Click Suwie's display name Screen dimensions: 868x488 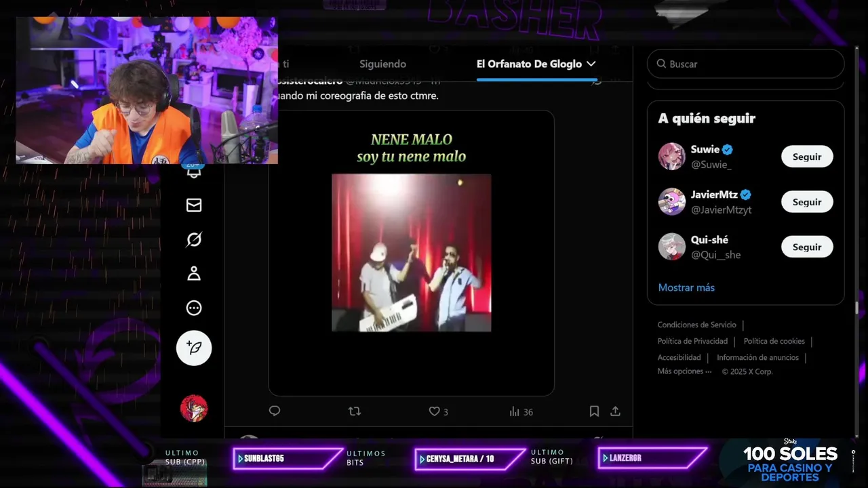pyautogui.click(x=705, y=150)
